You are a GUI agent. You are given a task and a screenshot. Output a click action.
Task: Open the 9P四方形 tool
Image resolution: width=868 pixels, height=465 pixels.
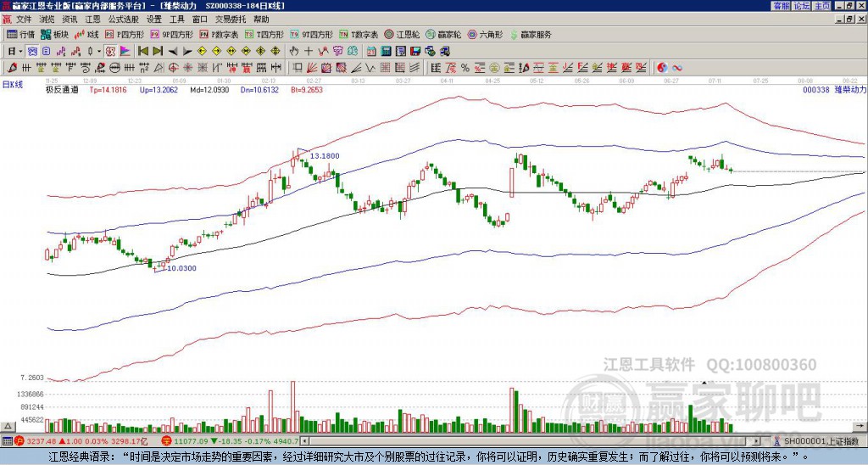(171, 34)
